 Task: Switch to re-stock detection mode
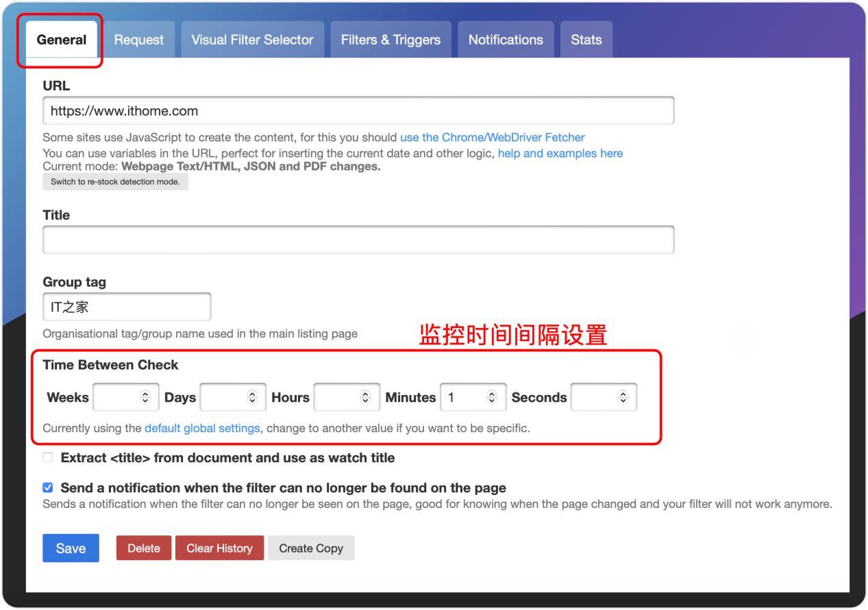pos(115,181)
